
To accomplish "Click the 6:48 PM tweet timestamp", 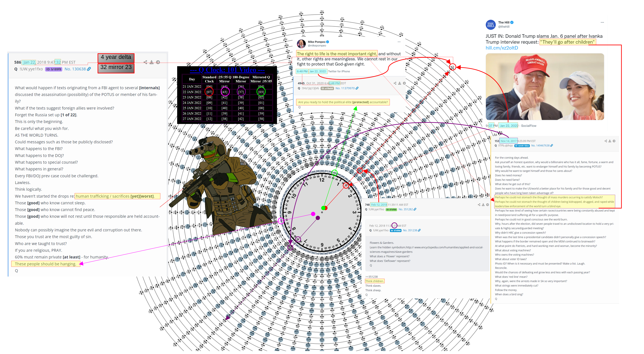I will tap(302, 71).
